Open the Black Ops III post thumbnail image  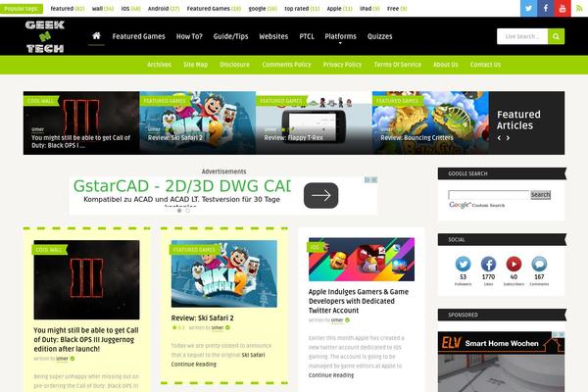[x=86, y=280]
